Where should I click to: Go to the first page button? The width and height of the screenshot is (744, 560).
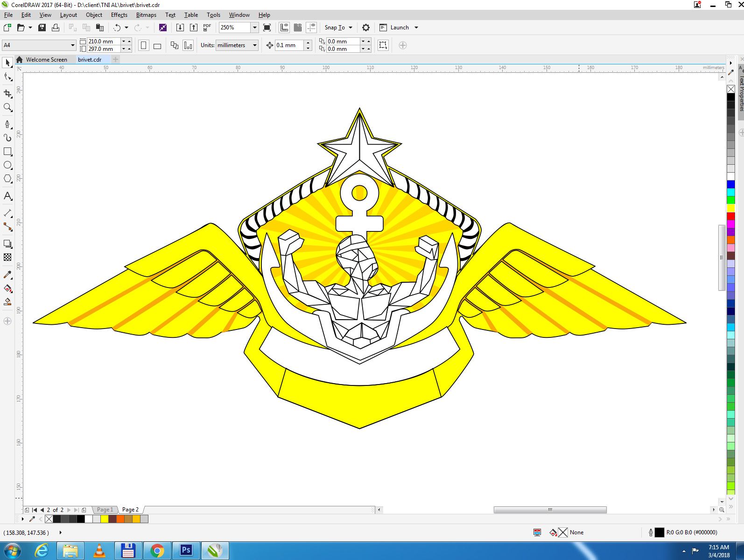coord(35,510)
